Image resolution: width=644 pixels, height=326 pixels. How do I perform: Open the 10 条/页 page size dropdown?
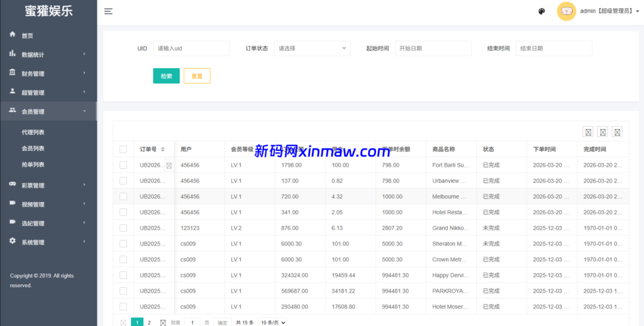272,323
